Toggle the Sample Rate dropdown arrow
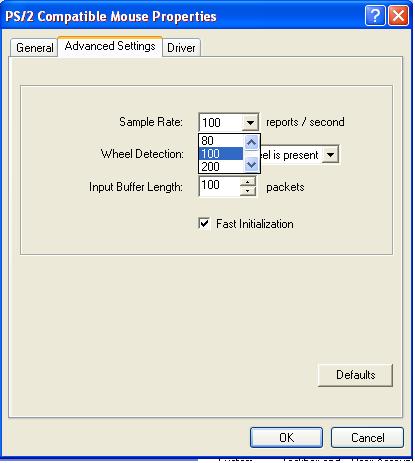Screen dimensions: 415x463 [x=250, y=123]
